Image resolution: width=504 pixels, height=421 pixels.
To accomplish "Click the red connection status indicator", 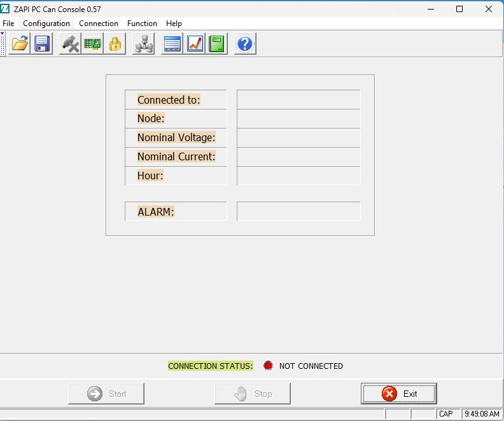I will tap(268, 366).
